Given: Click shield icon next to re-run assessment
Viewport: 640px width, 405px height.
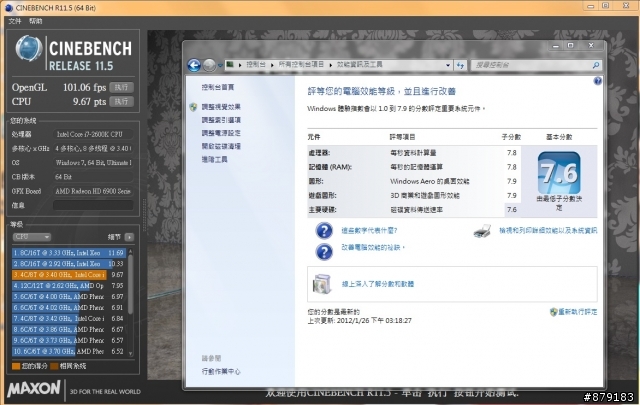Looking at the screenshot, I should pyautogui.click(x=553, y=312).
